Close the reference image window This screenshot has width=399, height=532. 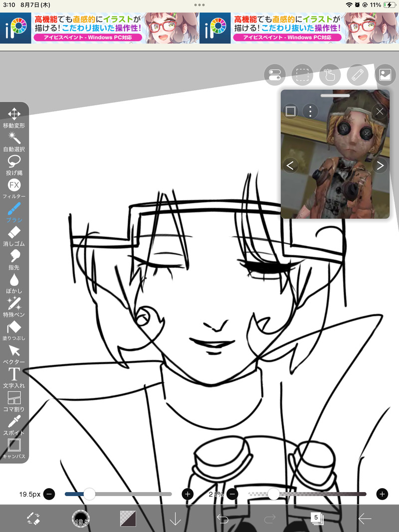pyautogui.click(x=380, y=111)
